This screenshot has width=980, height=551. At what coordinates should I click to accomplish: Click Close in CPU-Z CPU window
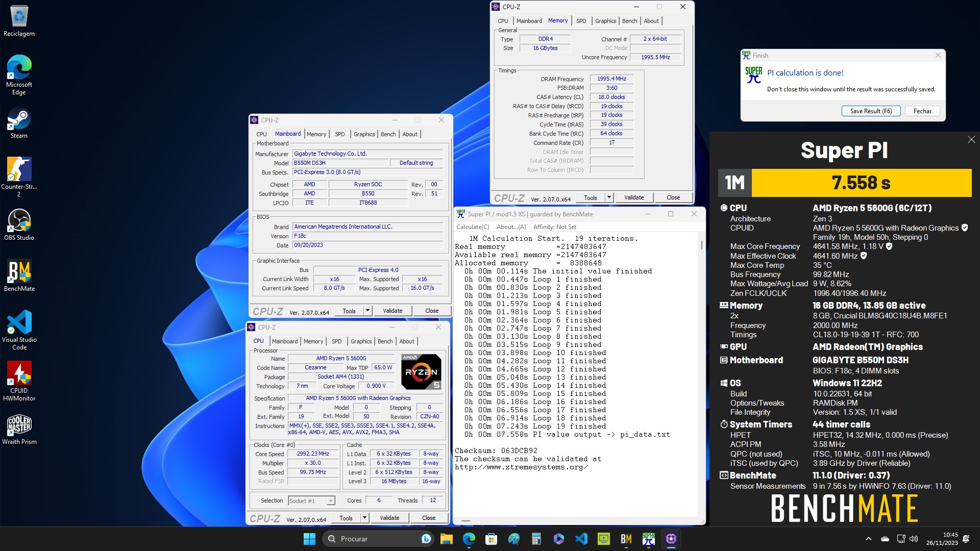[x=429, y=518]
